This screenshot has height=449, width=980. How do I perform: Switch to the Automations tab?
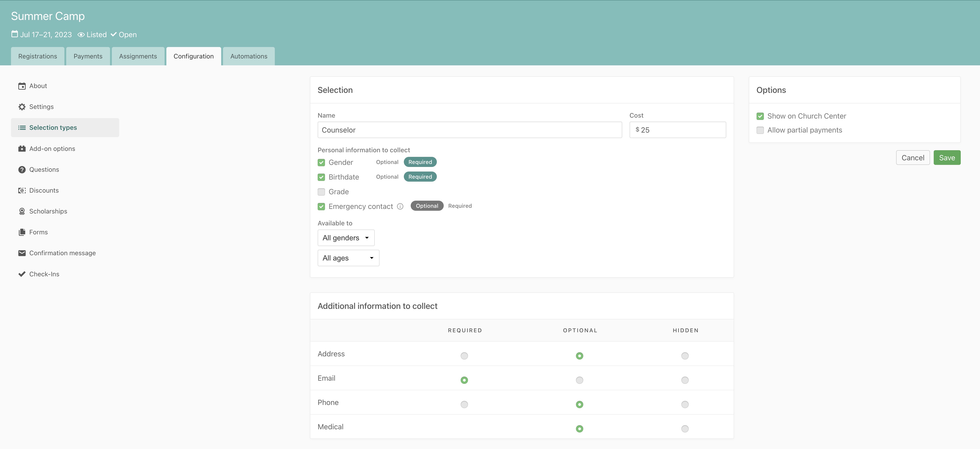[x=248, y=56]
